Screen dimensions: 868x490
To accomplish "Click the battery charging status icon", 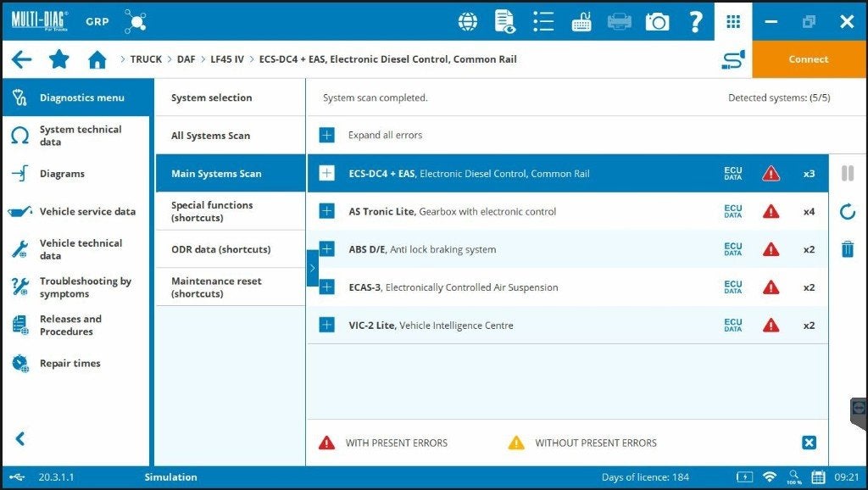I will point(744,476).
